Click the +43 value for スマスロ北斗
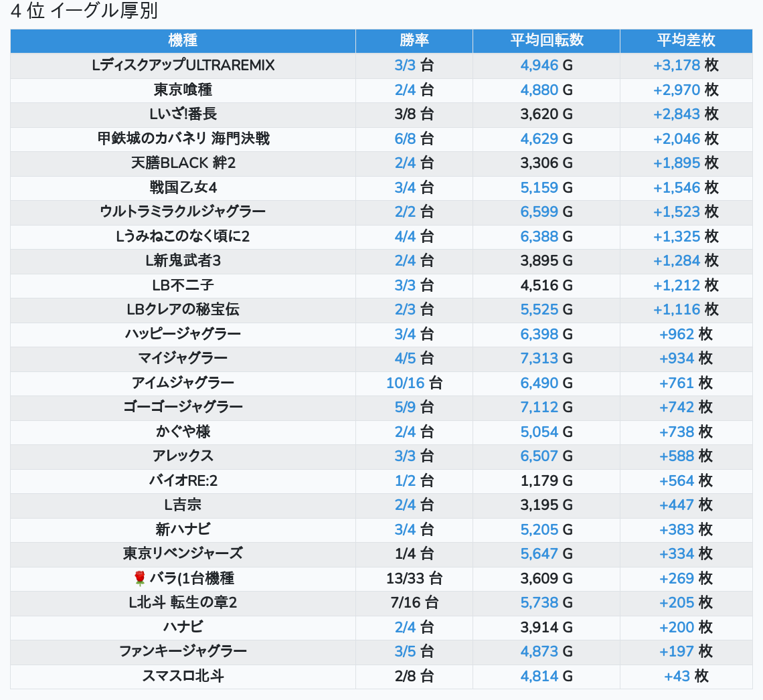763x700 pixels. (677, 676)
